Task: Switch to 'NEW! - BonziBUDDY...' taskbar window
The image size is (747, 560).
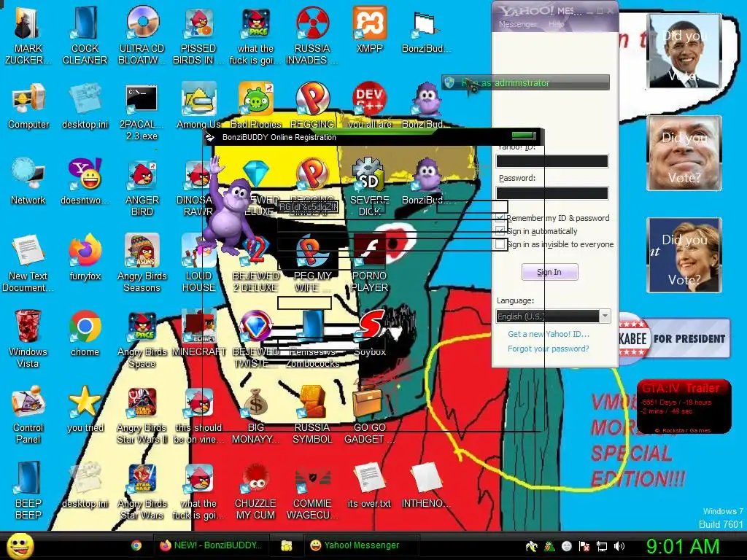Action: coord(211,545)
